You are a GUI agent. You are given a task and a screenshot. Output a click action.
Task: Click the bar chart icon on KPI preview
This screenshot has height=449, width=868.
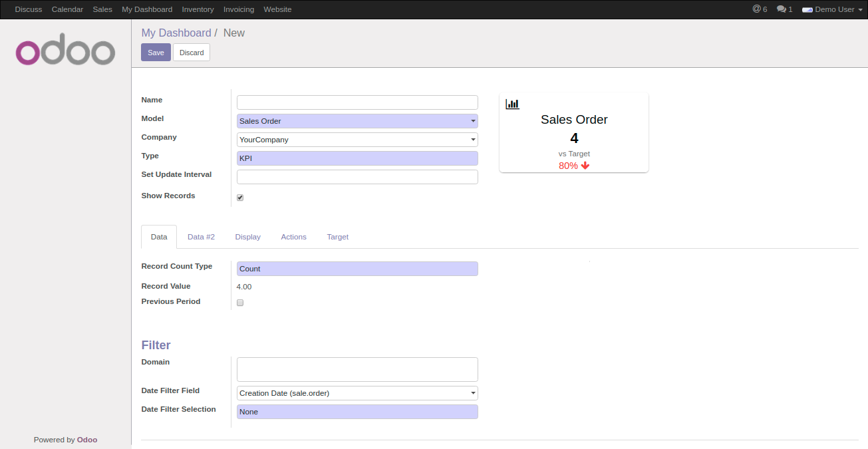(x=512, y=104)
